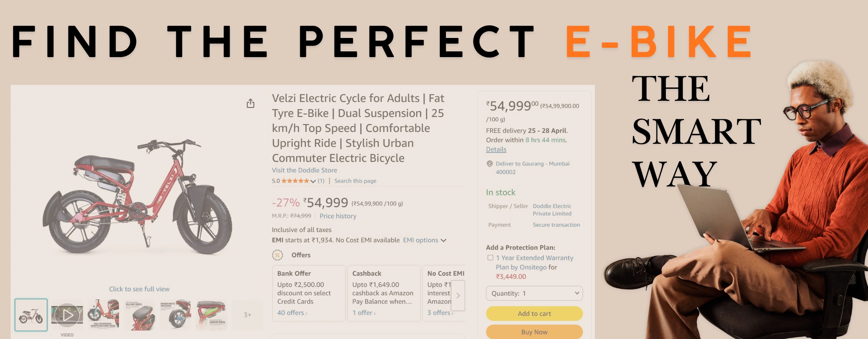Click Search this page

tap(354, 181)
